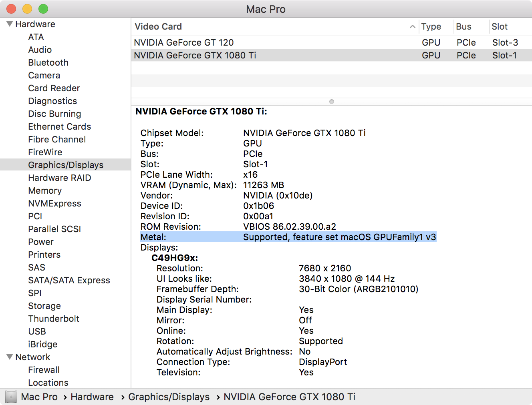Click the bold NVIDIA GeForce GTX 1080 Ti heading
Viewport: 532px width, 405px height.
[x=201, y=111]
